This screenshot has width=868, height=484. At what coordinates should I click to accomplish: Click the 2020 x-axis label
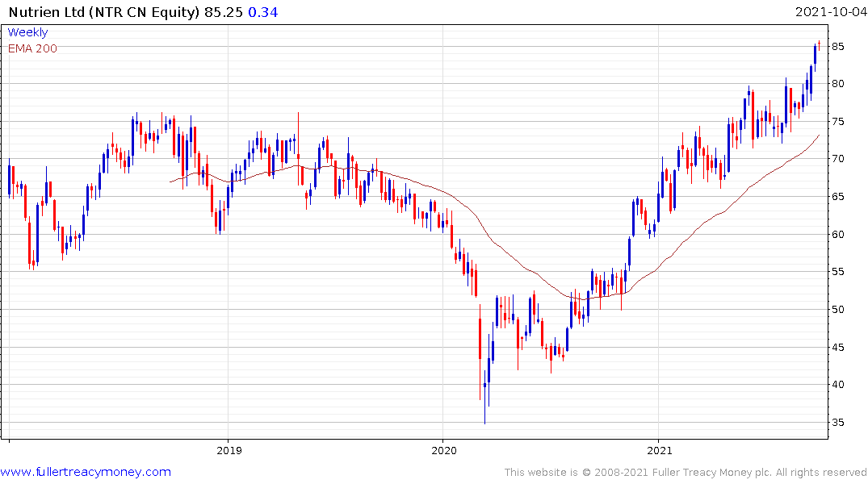tap(444, 450)
